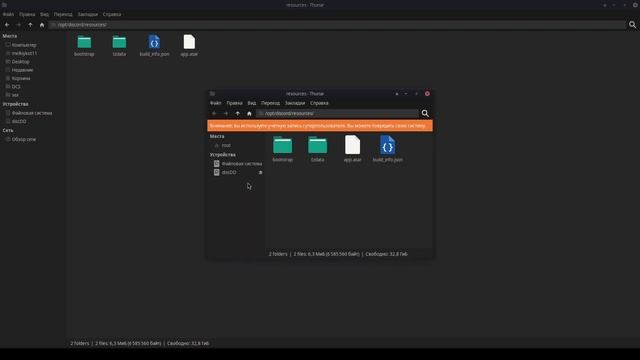Click status bar text in background window
The width and height of the screenshot is (640, 360).
[x=140, y=343]
